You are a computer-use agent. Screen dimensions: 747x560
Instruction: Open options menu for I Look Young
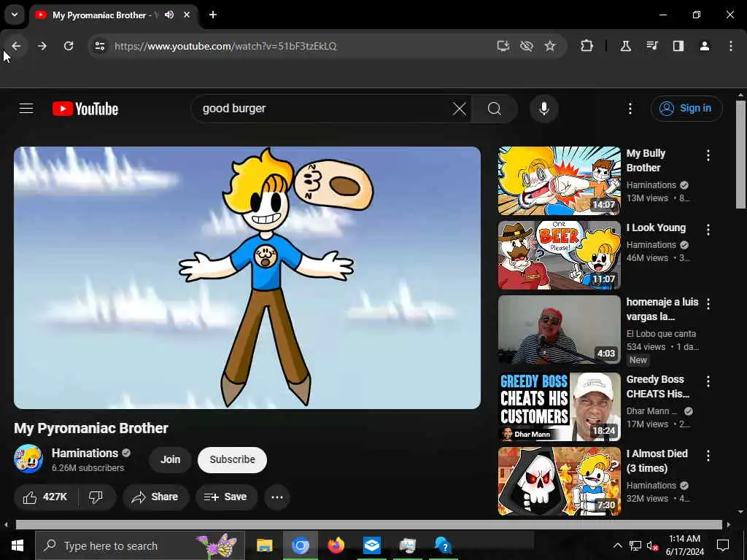pos(708,230)
